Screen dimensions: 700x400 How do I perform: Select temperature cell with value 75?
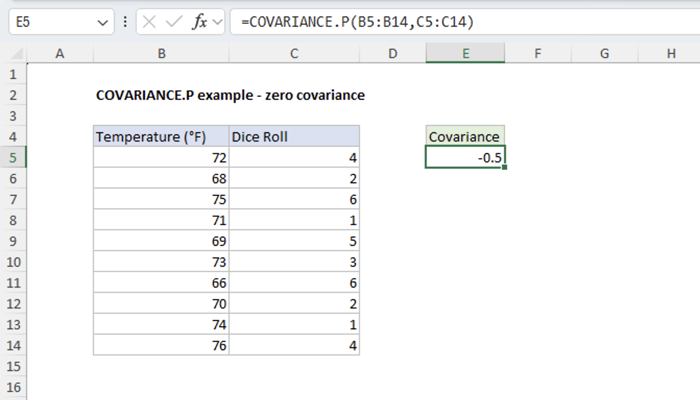tap(161, 200)
